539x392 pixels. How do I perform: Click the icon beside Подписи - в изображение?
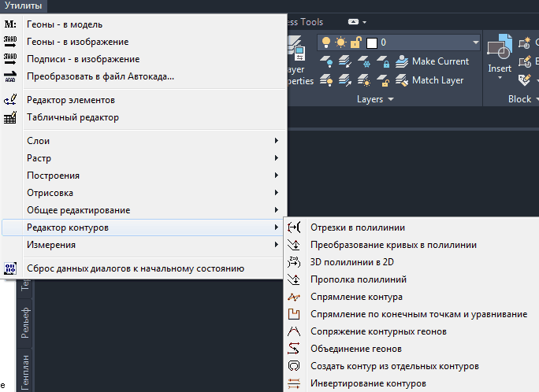(10, 59)
